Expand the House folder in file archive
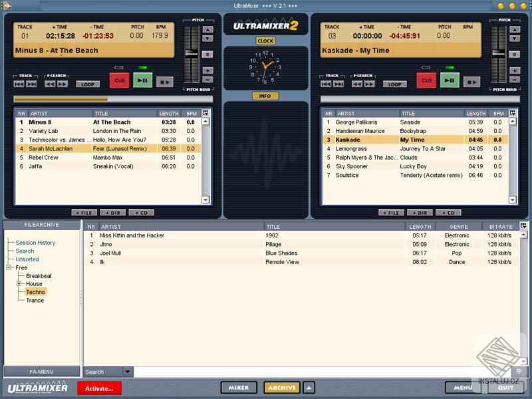532x399 pixels. point(19,283)
